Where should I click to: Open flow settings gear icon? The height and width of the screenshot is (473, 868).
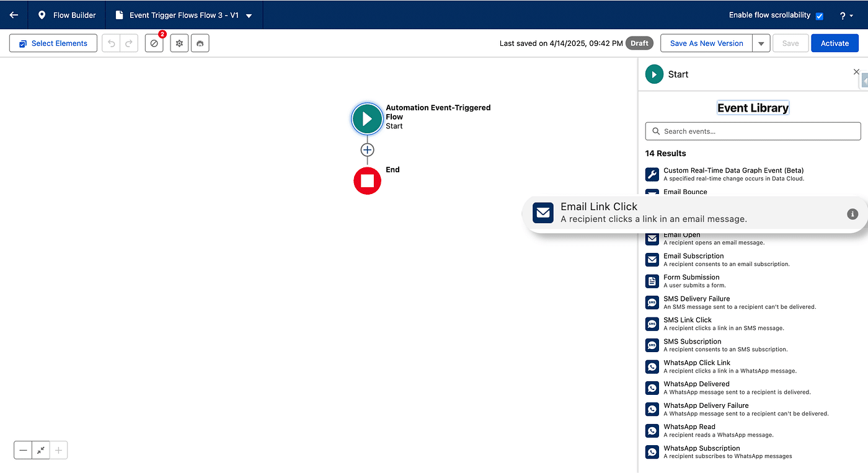[x=179, y=43]
